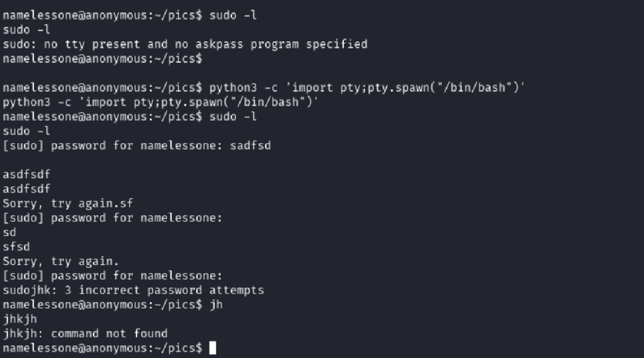This screenshot has width=644, height=358.
Task: Click the line containing only 'jhkjh'
Action: 20,319
